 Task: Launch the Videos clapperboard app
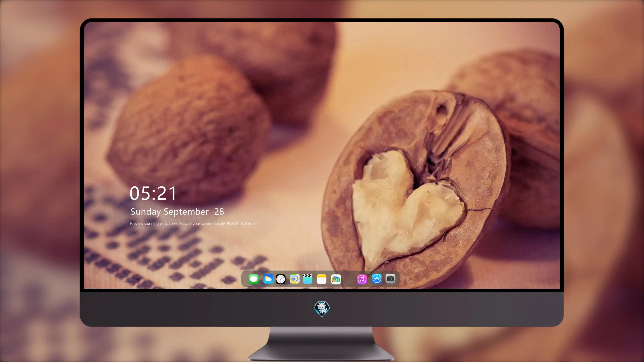(308, 279)
